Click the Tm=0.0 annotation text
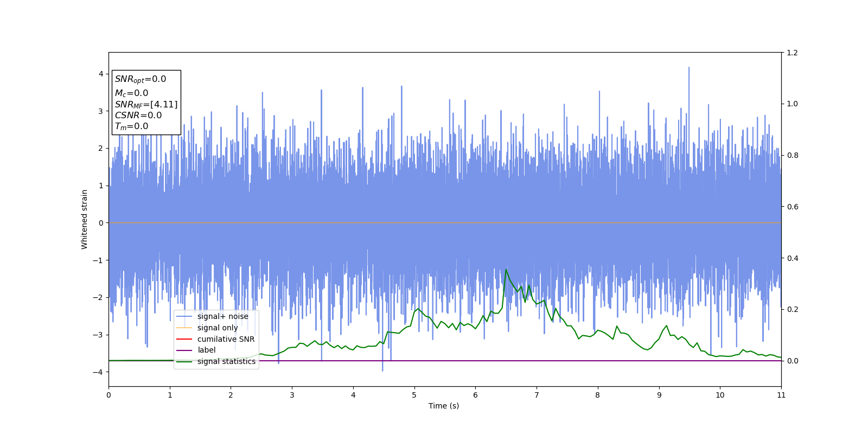Screen dimensions: 868x434 coord(131,126)
